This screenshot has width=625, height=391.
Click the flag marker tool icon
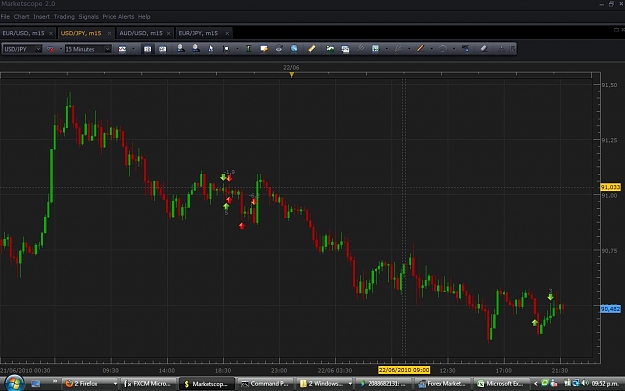click(226, 49)
